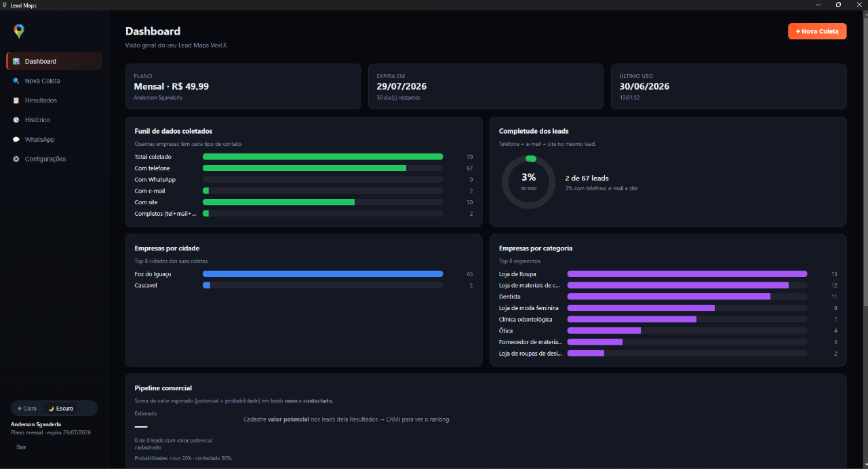Click the '2 de 67 leads' text

(x=587, y=179)
